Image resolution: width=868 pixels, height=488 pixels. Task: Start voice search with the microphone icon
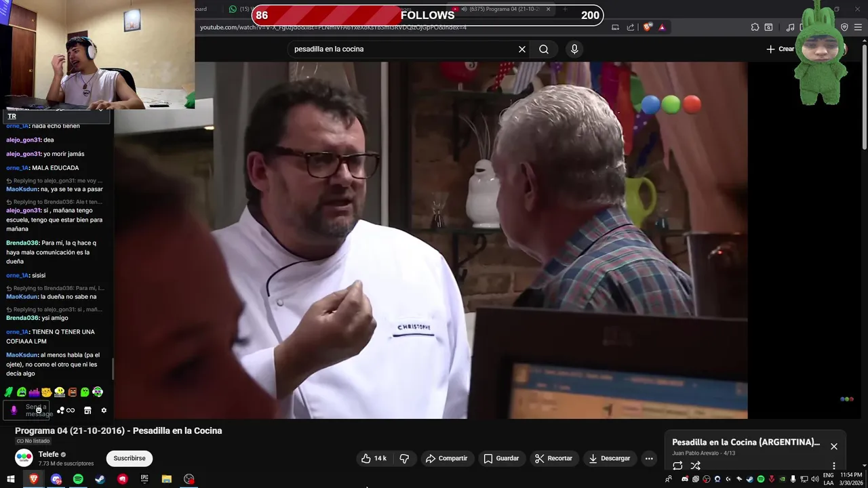click(x=574, y=49)
